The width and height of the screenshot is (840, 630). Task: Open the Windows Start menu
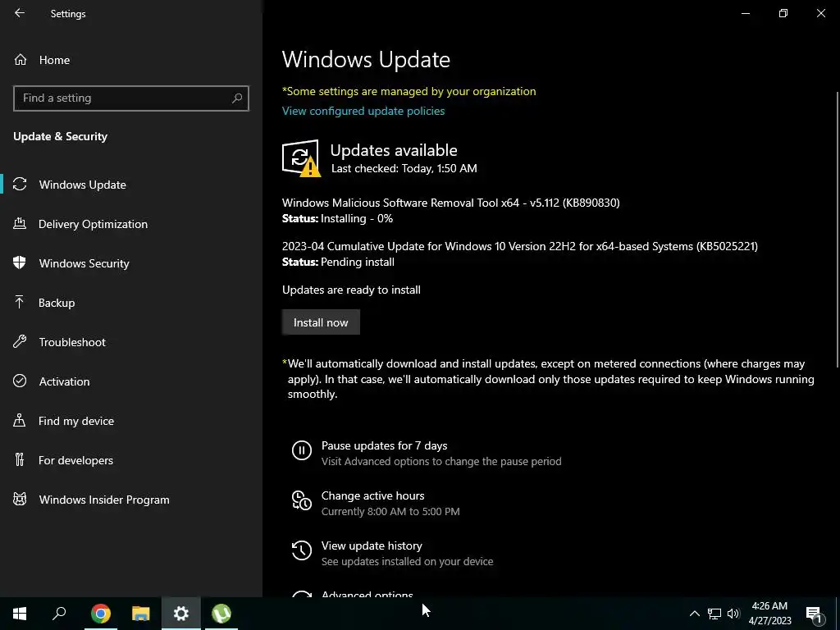pyautogui.click(x=20, y=614)
